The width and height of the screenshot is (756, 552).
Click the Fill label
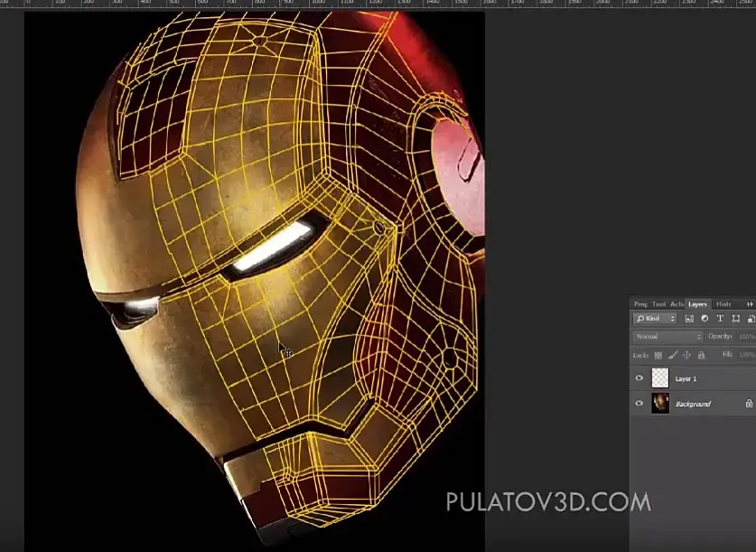pyautogui.click(x=727, y=354)
